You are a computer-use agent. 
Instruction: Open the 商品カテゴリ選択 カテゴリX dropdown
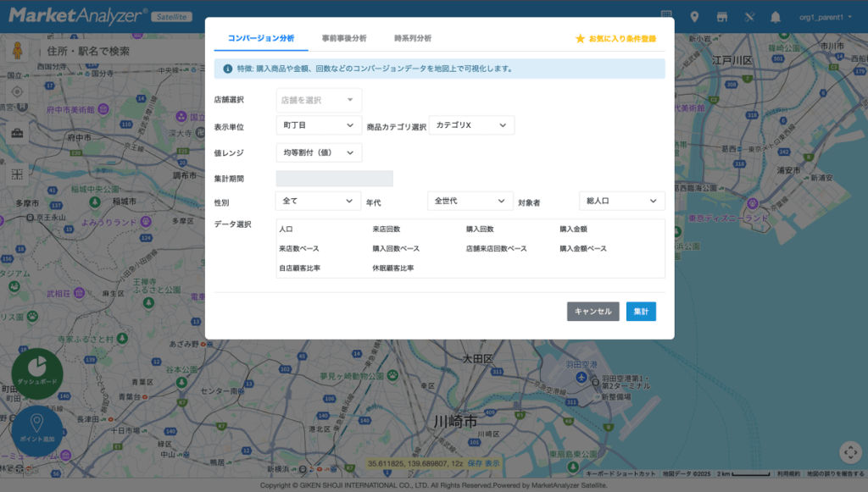point(471,125)
